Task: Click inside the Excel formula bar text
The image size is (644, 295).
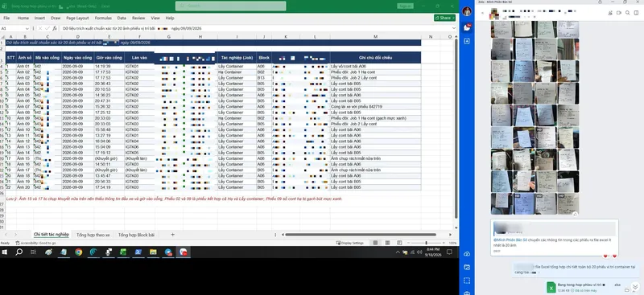Action: [x=132, y=29]
